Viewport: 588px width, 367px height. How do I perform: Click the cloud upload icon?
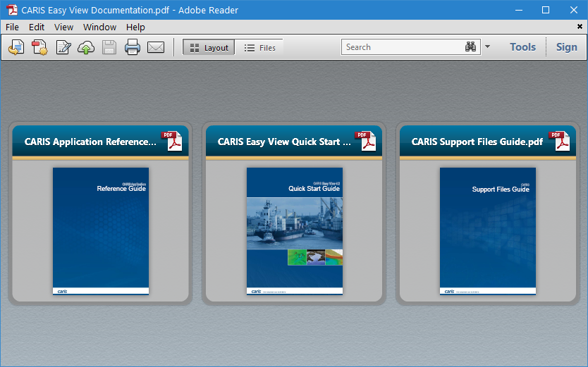(x=86, y=47)
